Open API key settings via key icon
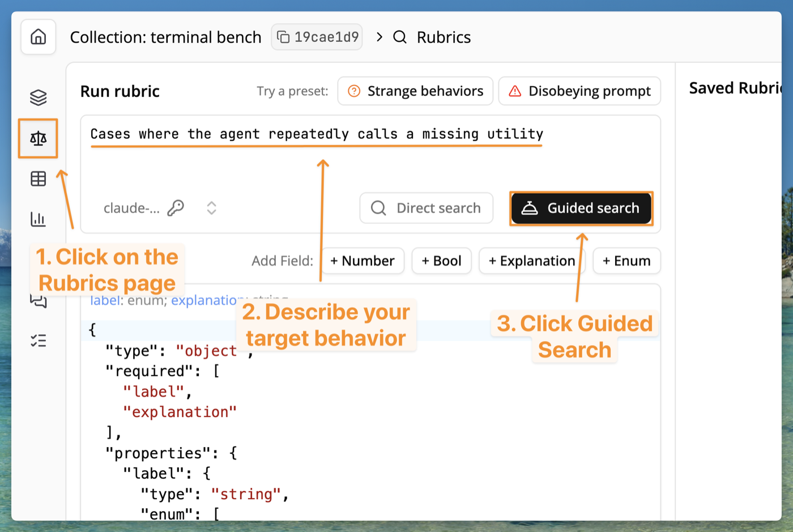The image size is (793, 532). coord(176,208)
